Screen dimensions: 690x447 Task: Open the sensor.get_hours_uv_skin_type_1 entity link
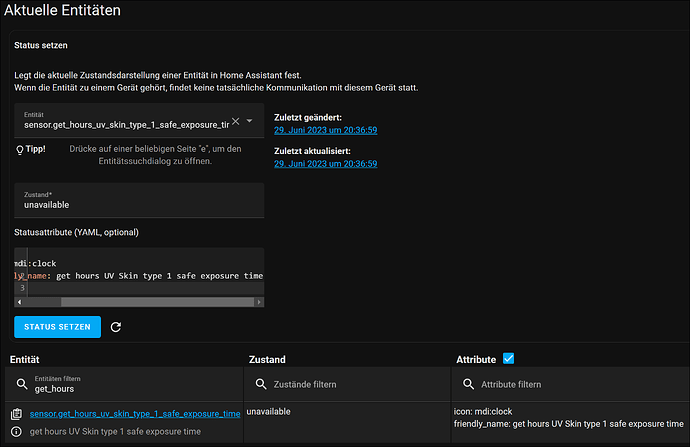pyautogui.click(x=135, y=414)
